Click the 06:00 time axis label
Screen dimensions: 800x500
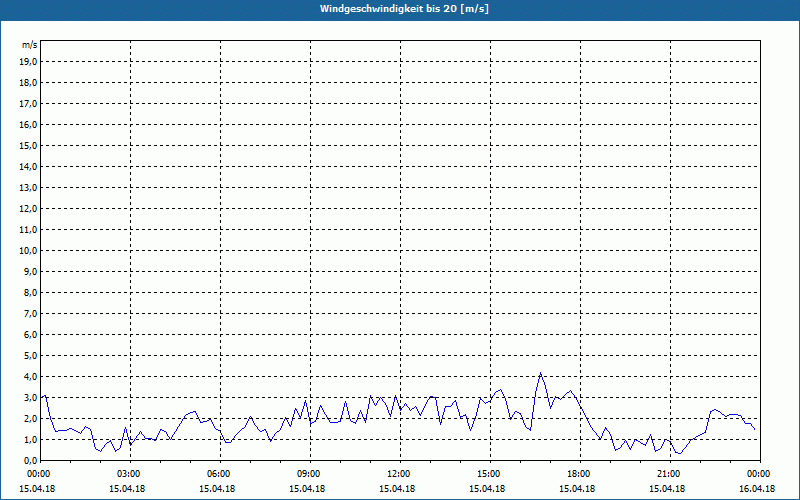click(x=220, y=474)
